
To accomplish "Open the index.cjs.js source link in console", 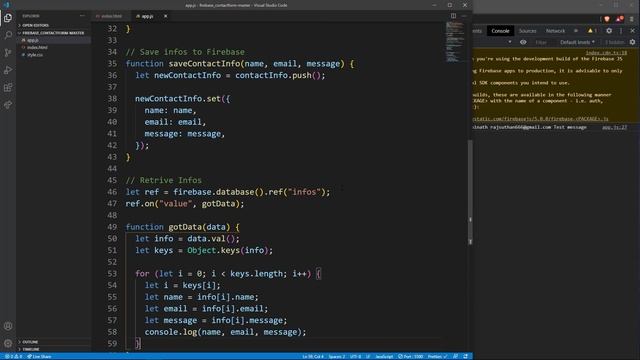I will (607, 53).
